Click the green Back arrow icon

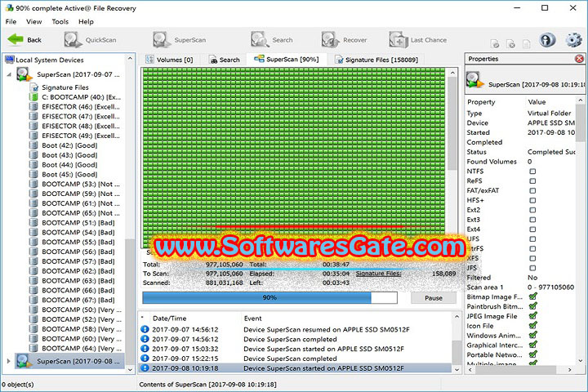(16, 39)
